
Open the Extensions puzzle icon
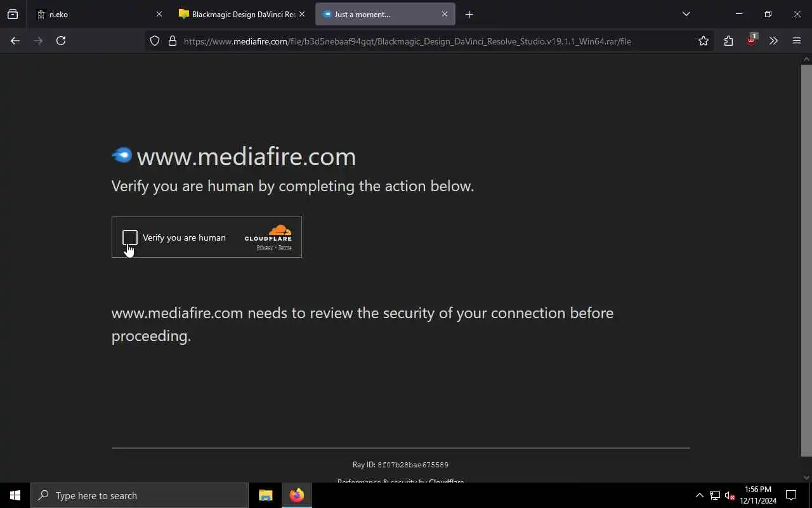(728, 41)
